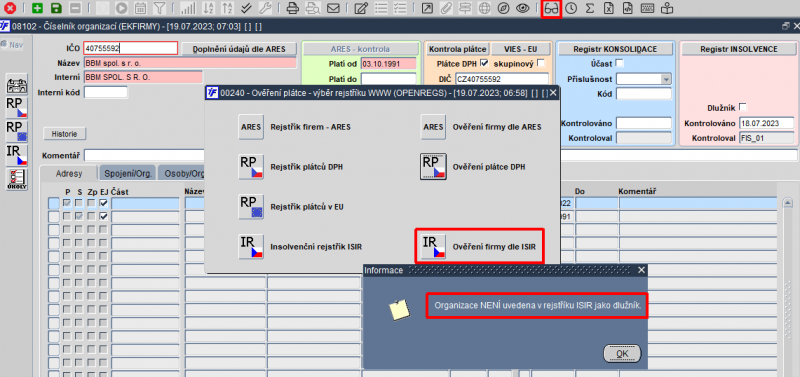800x377 pixels.
Task: Click the Ověření firmy dle ARES icon
Action: click(x=433, y=127)
